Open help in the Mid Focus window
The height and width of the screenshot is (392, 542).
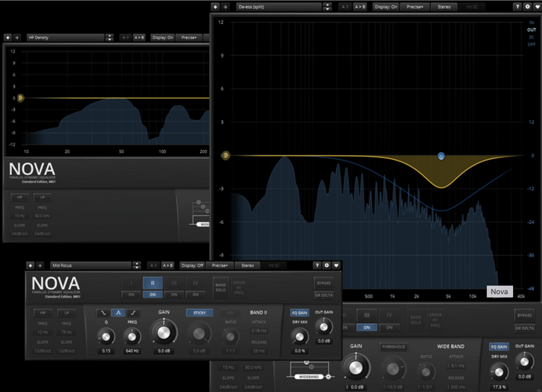click(317, 265)
